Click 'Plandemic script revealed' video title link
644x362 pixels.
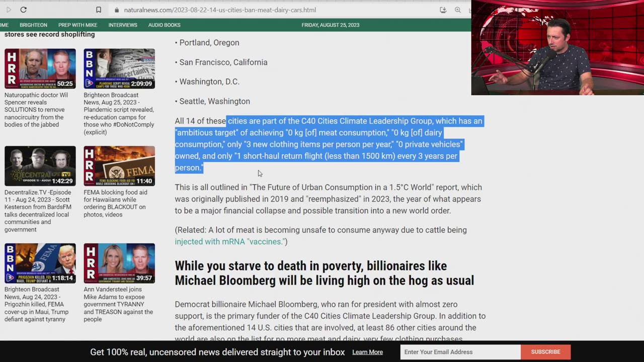pos(119,114)
